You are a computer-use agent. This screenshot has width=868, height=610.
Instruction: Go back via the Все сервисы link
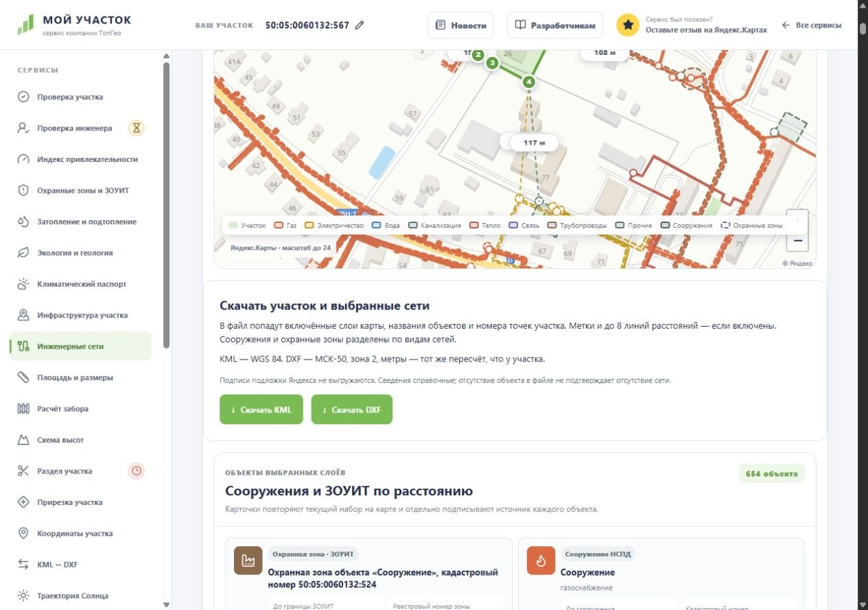tap(812, 25)
